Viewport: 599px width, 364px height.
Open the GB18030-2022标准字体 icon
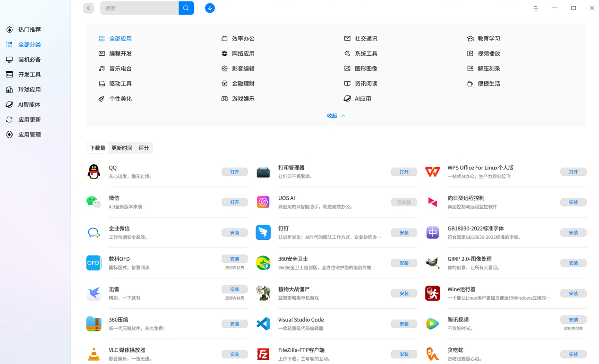point(432,232)
